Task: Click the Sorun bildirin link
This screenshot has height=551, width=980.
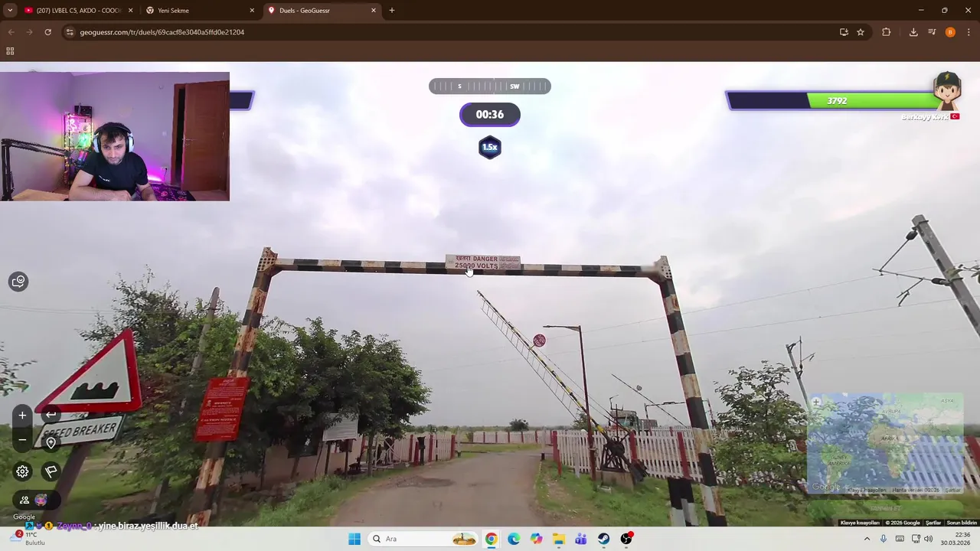Action: coord(962,523)
